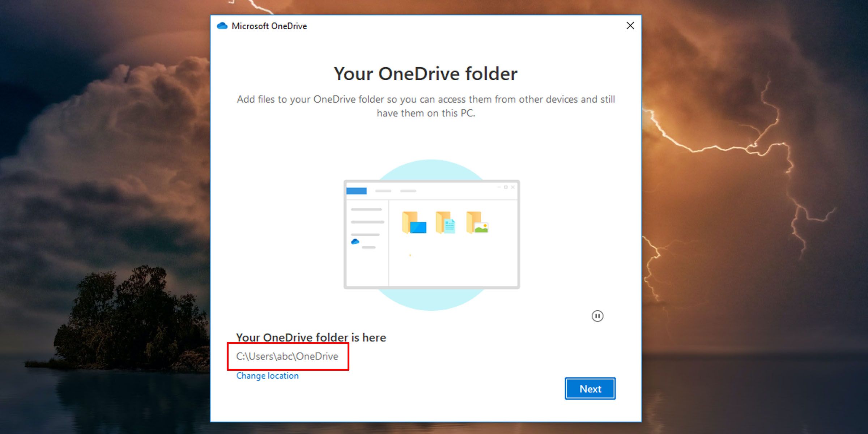Viewport: 868px width, 434px height.
Task: Click the Your OneDrive folder heading
Action: click(x=425, y=73)
